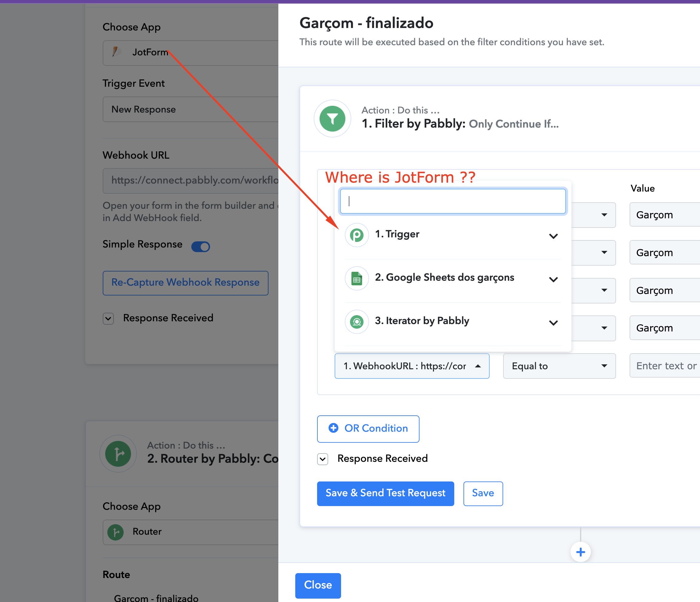Click the Garçom - finalizado route entry
700x602 pixels.
click(156, 598)
